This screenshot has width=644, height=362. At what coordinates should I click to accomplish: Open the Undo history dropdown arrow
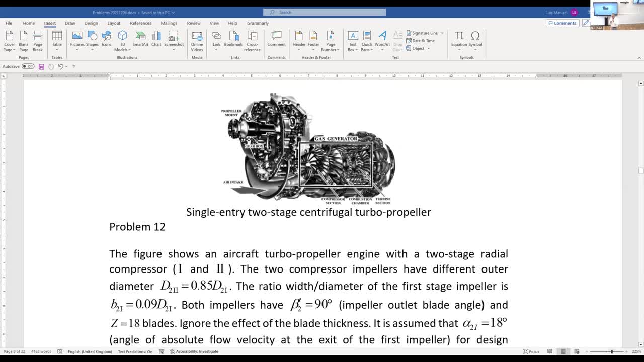click(x=66, y=66)
